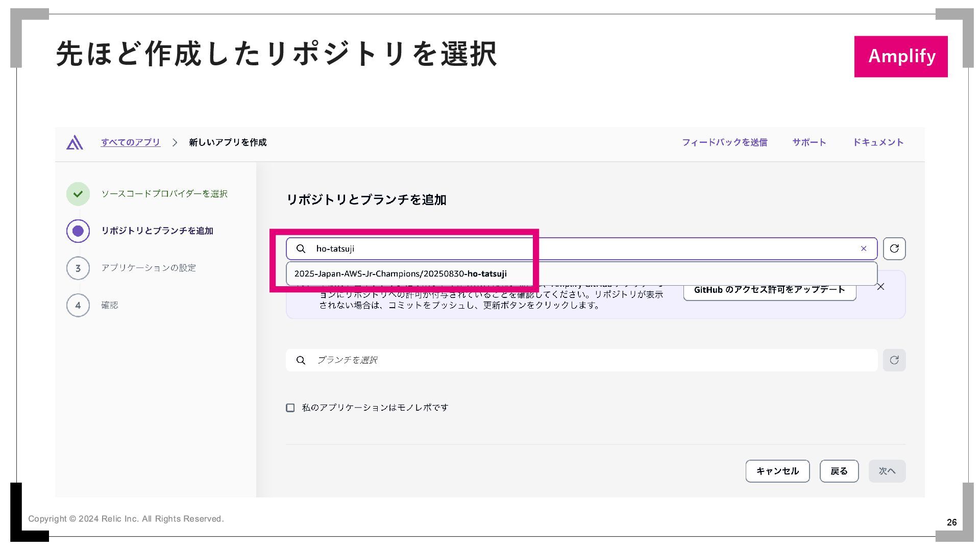Screen dimensions: 980x551
Task: Click the step 3 number circle
Action: tap(78, 268)
